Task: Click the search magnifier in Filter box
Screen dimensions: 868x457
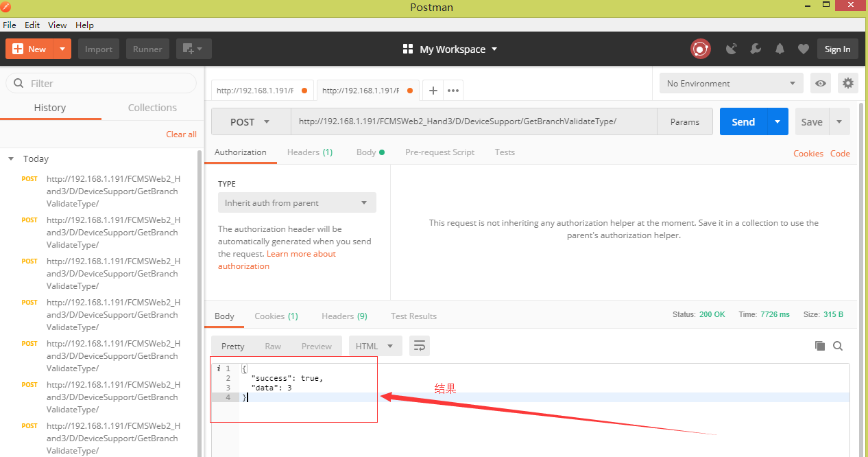Action: coord(19,83)
